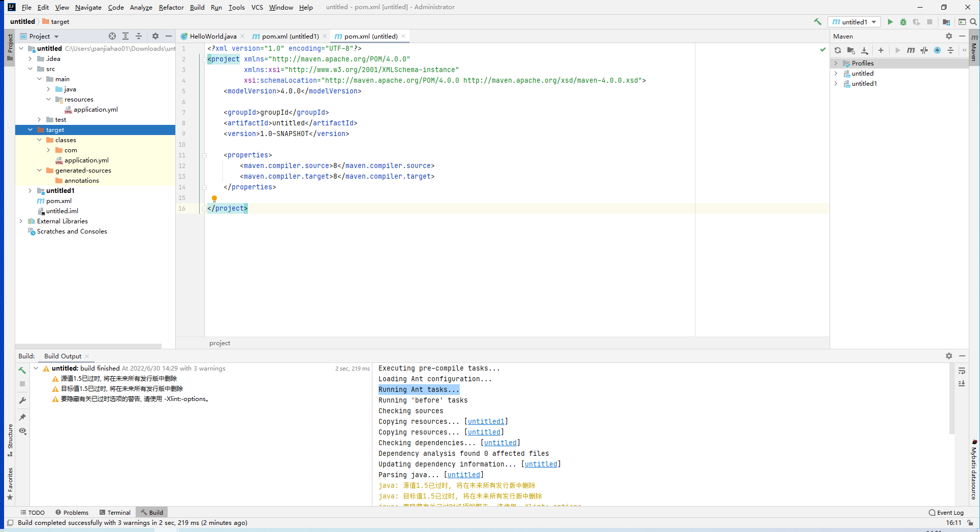
Task: Switch to pom.xml (untitled1) tab
Action: 290,36
